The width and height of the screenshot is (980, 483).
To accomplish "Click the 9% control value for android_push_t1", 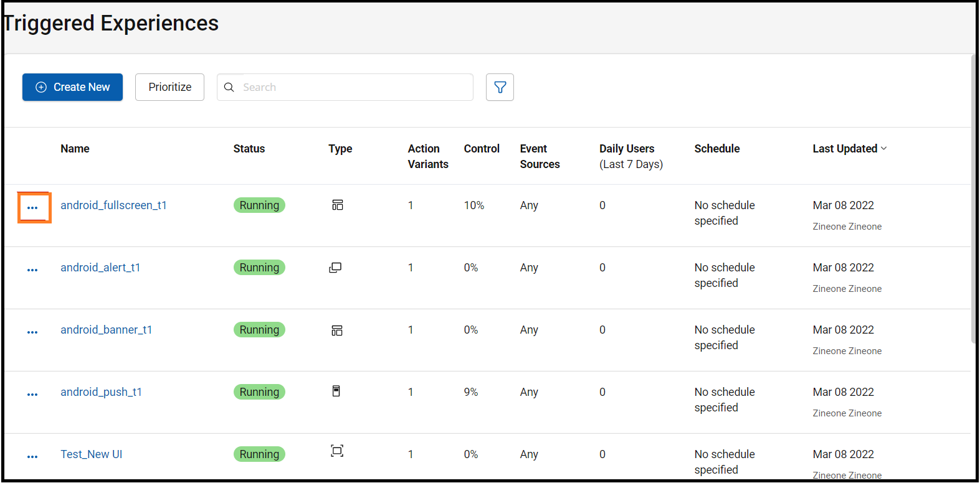I will click(x=471, y=392).
